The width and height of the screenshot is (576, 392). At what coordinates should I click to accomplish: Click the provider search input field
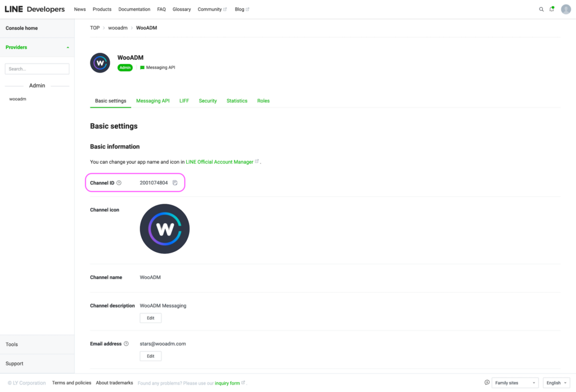click(37, 68)
